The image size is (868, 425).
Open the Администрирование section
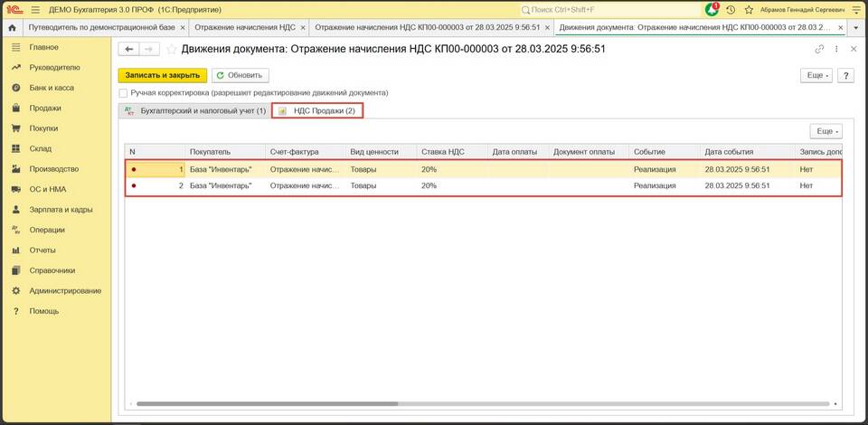pyautogui.click(x=65, y=290)
